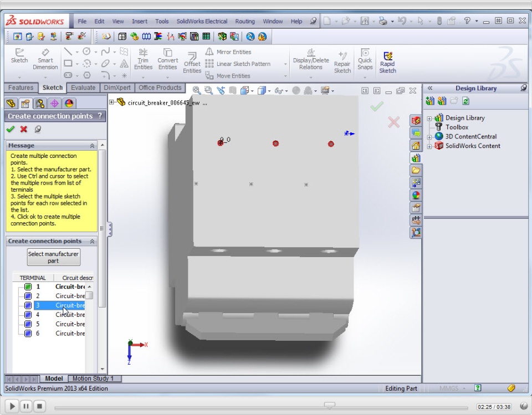Open the FeatureManager design tree tab icon
Viewport: 532px width, 415px height.
pos(11,103)
